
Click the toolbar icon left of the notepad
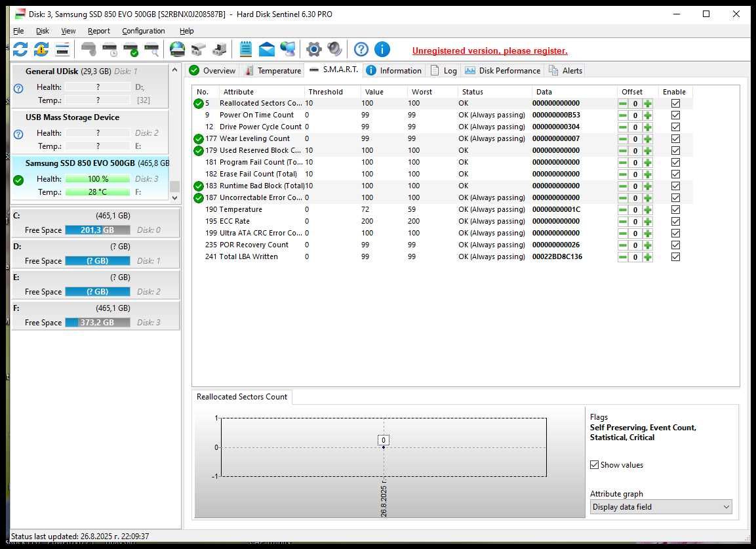coord(220,49)
